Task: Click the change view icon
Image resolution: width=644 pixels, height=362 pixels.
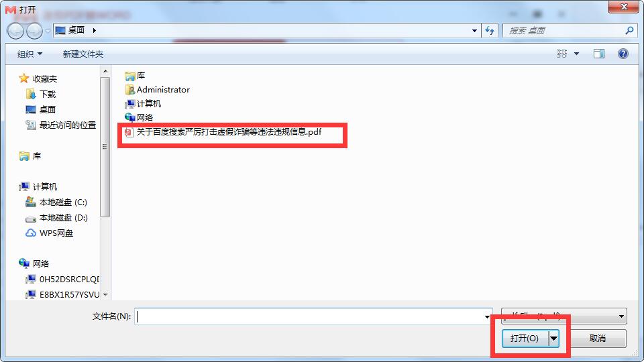Action: [562, 54]
